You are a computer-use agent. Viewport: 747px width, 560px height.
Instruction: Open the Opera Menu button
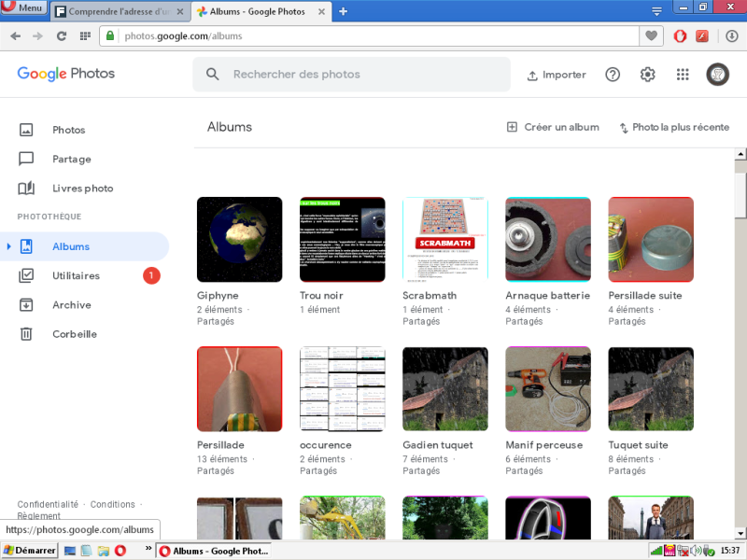pos(24,7)
